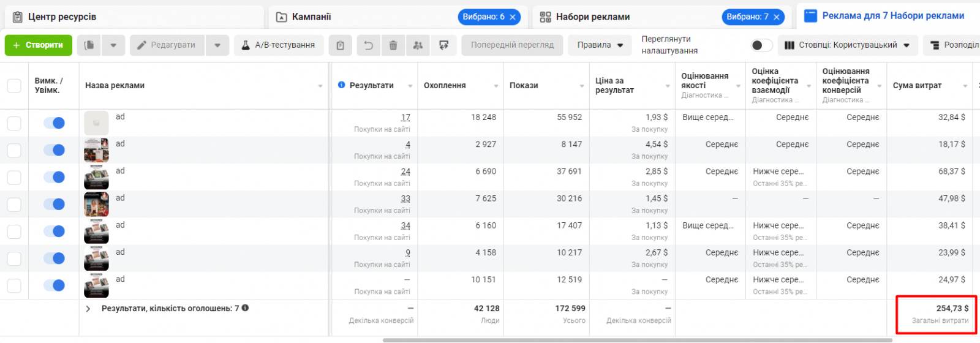Switch to the Кампанії tab

(312, 17)
